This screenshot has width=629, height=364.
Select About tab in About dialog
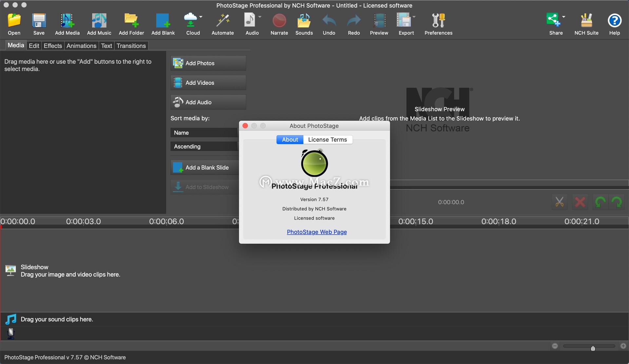coord(290,139)
